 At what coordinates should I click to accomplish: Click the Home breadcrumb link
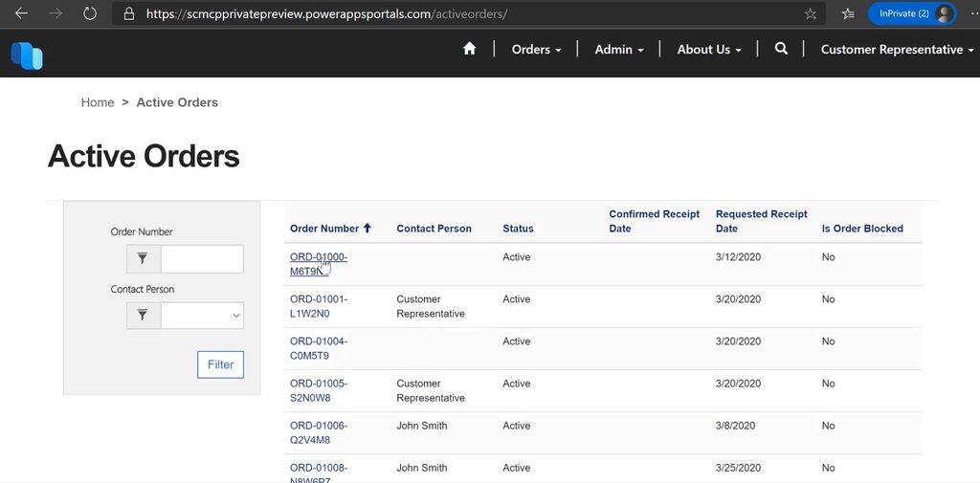98,102
